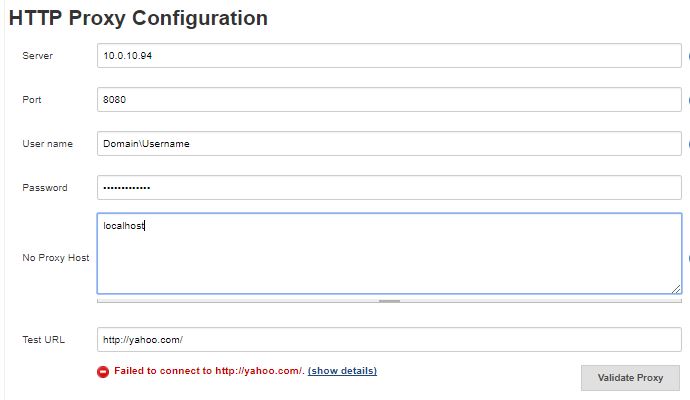Viewport: 690px width, 400px height.
Task: Click the Failed to connect error text
Action: 209,371
